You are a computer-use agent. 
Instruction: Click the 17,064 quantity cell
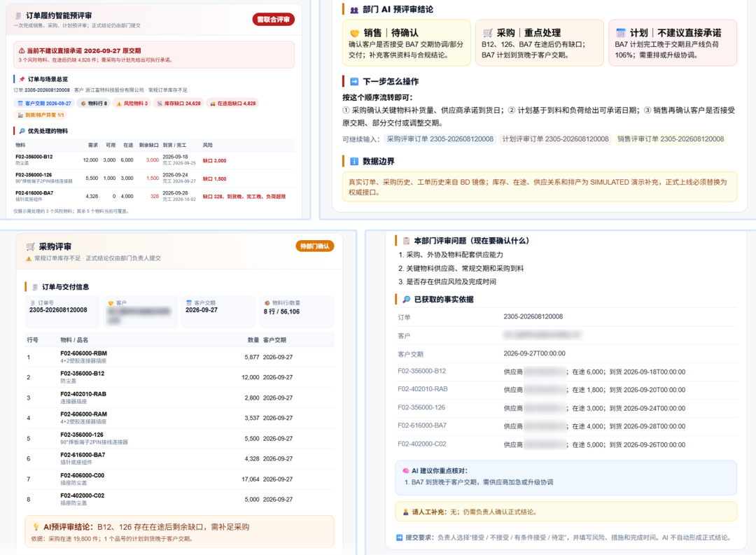point(250,479)
